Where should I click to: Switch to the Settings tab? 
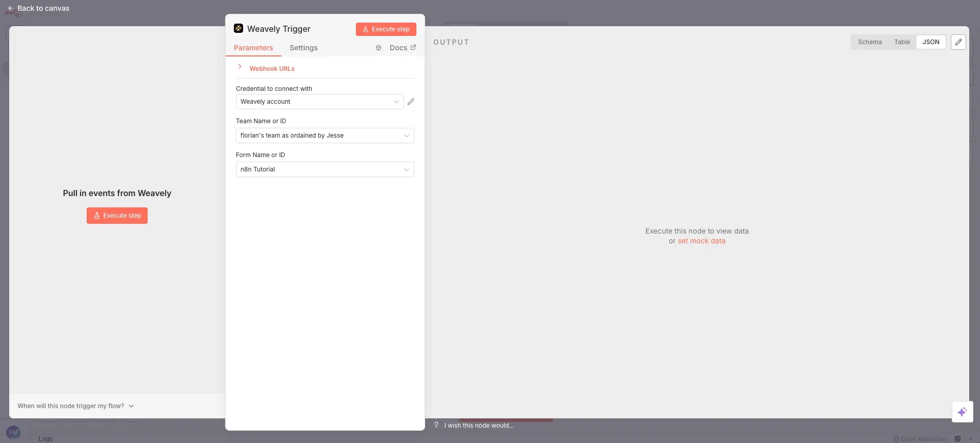[304, 48]
